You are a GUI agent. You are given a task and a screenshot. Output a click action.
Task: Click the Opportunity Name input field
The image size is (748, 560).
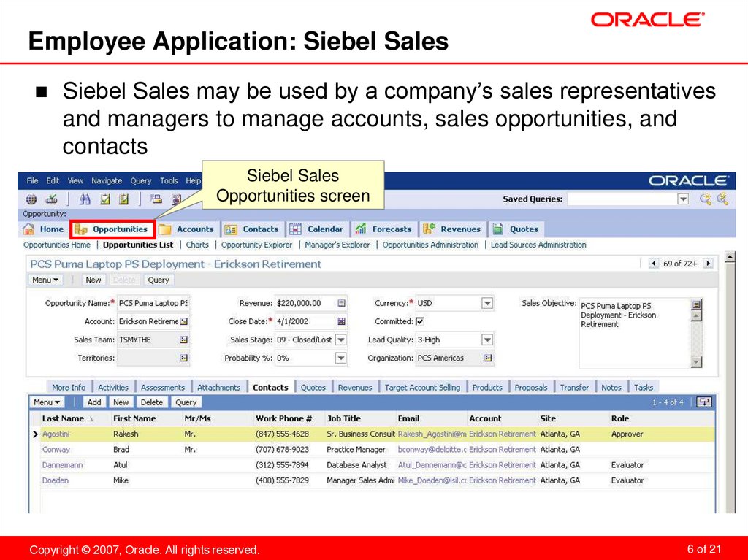(153, 302)
